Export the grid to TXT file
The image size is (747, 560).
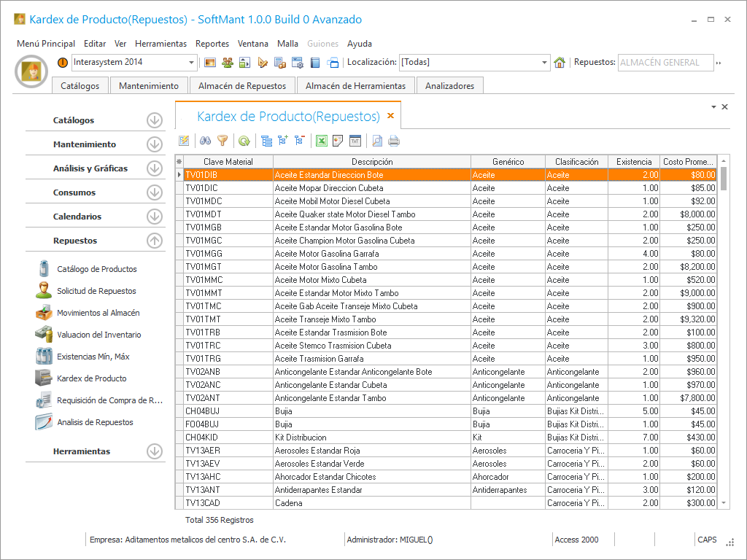pos(355,141)
